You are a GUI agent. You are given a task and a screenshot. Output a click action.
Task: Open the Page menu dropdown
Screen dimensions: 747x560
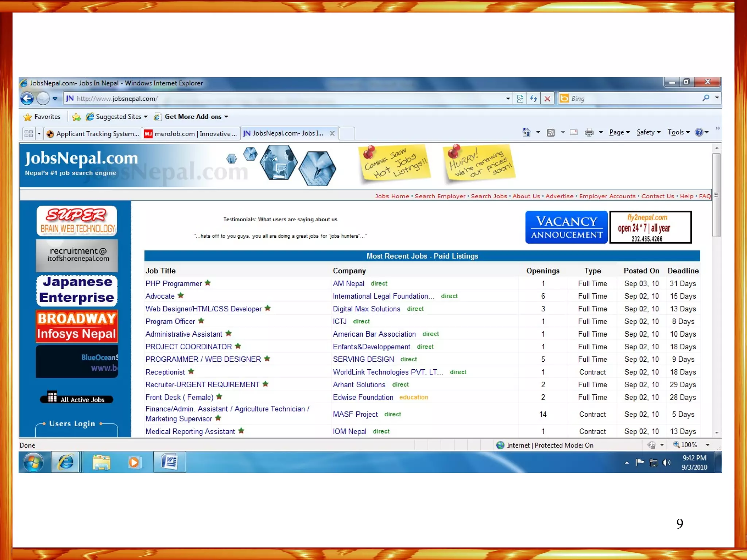(x=619, y=132)
